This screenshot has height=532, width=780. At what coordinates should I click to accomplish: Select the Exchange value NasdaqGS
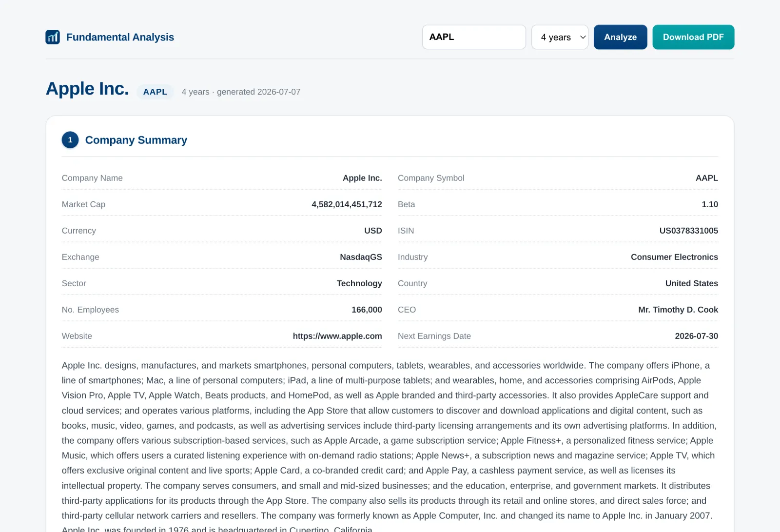pyautogui.click(x=361, y=257)
